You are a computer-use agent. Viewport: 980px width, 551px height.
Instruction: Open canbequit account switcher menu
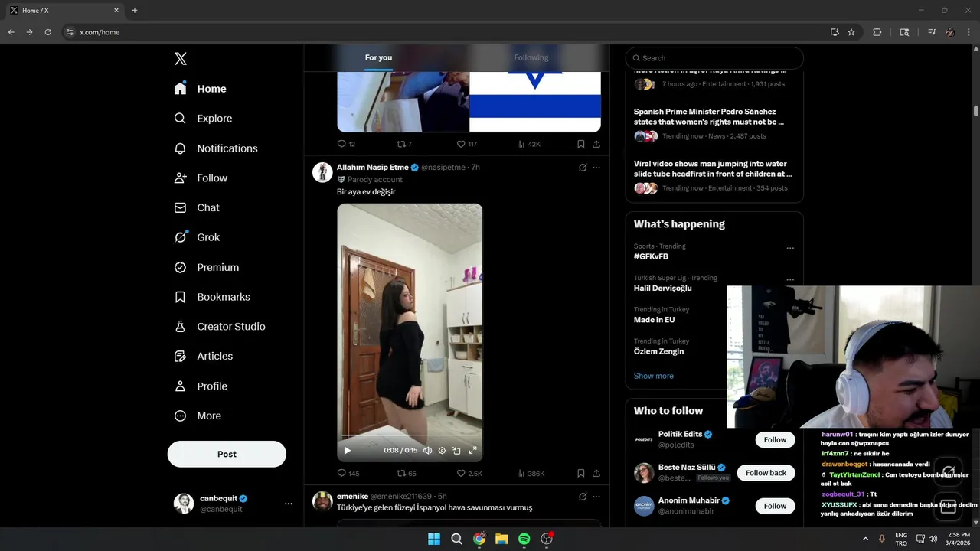(x=234, y=504)
